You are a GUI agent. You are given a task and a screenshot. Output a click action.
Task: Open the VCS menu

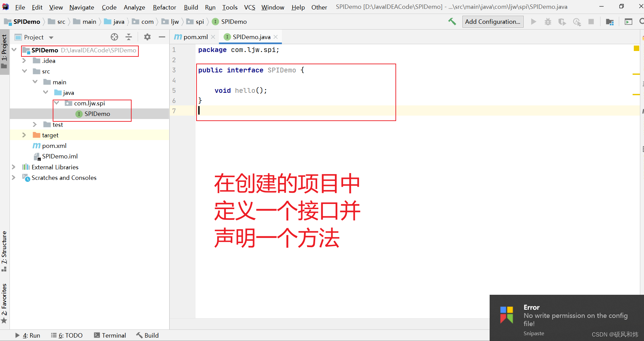250,7
